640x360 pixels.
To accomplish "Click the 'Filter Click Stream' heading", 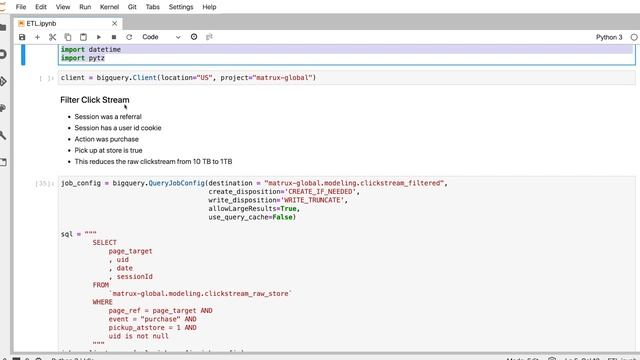I will point(95,100).
